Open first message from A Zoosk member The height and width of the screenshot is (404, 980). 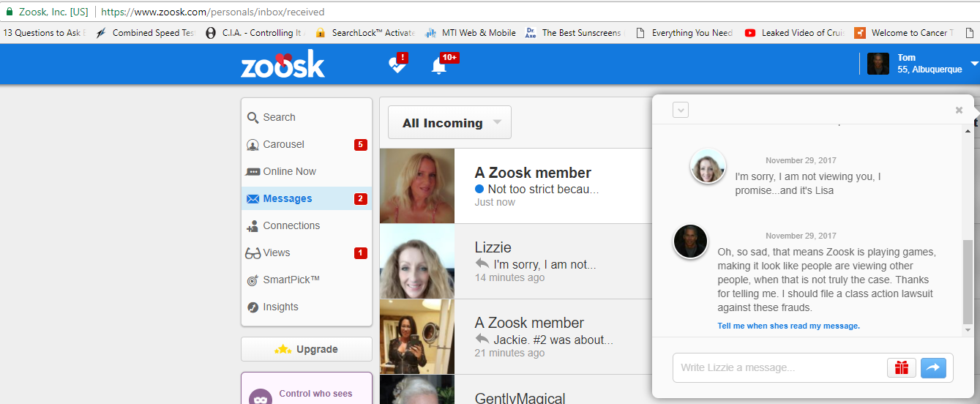[x=516, y=187]
